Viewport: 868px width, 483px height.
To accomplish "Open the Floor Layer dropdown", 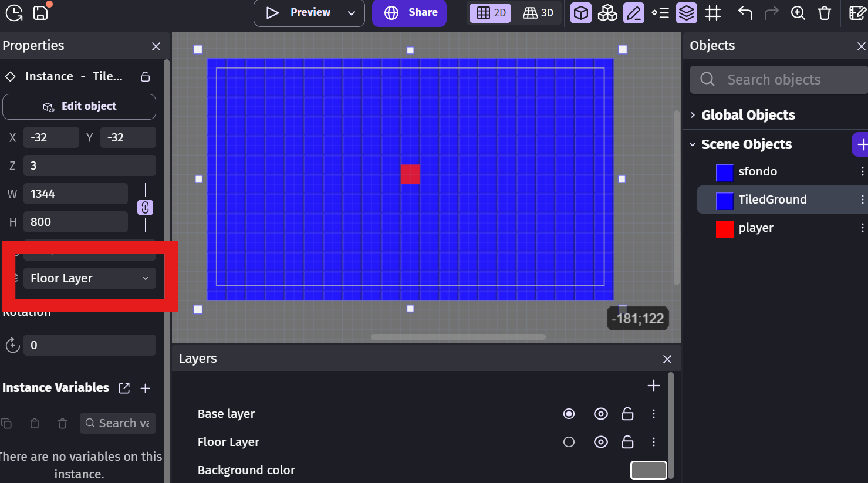I will point(90,278).
